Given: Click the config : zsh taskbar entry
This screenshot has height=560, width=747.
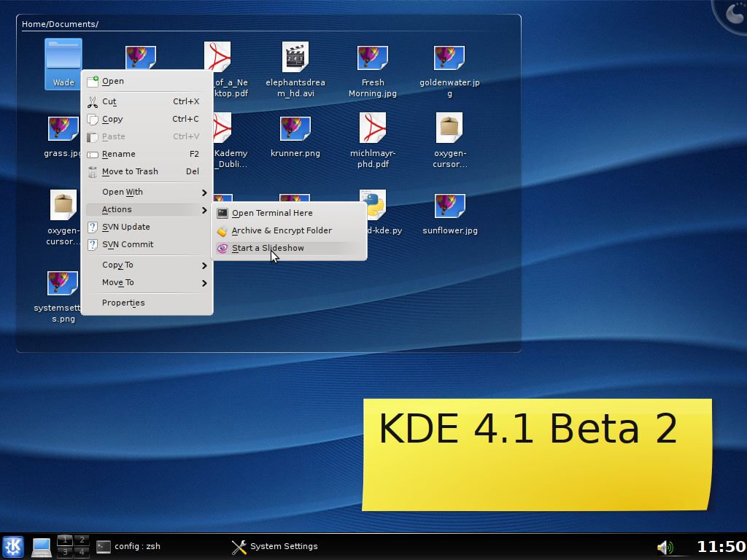Looking at the screenshot, I should click(128, 546).
